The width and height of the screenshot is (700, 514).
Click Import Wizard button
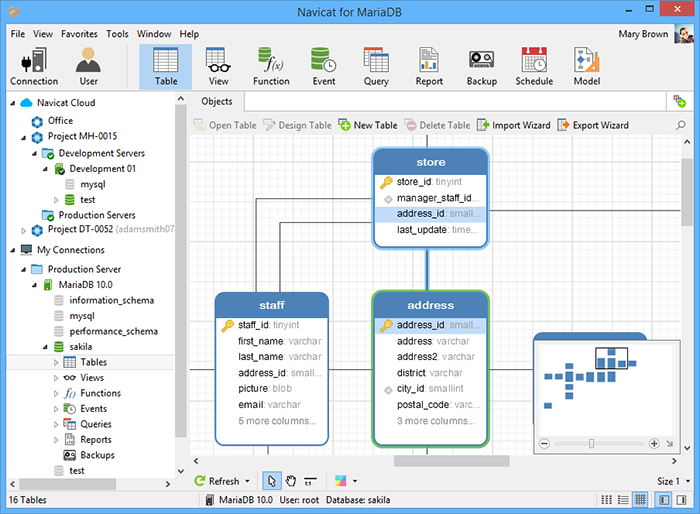coord(513,125)
